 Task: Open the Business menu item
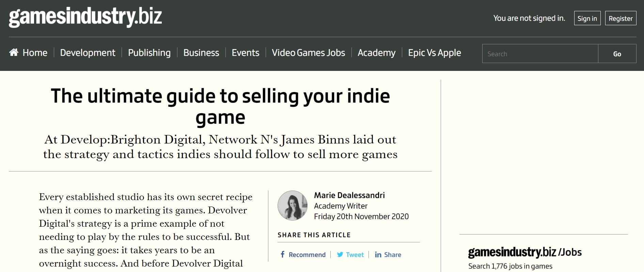[201, 53]
